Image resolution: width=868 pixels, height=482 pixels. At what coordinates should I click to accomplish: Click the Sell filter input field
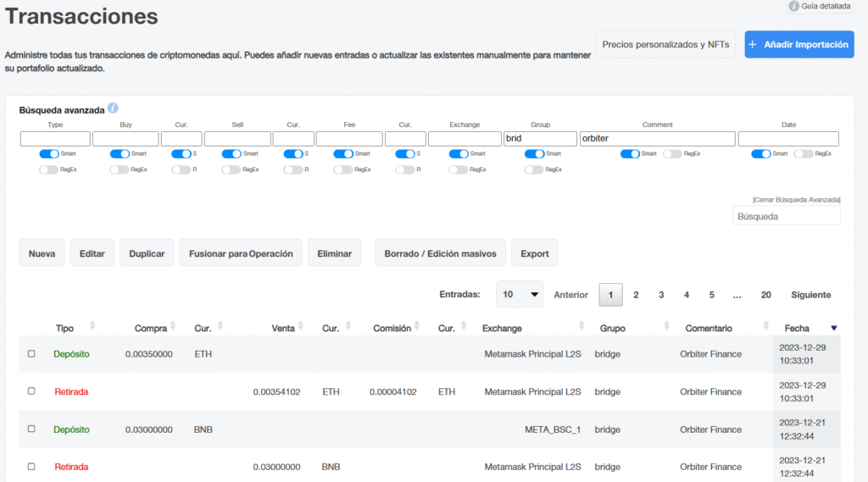coord(237,138)
